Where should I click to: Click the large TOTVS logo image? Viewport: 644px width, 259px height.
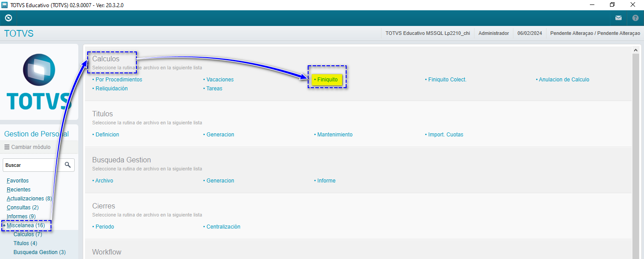(39, 82)
